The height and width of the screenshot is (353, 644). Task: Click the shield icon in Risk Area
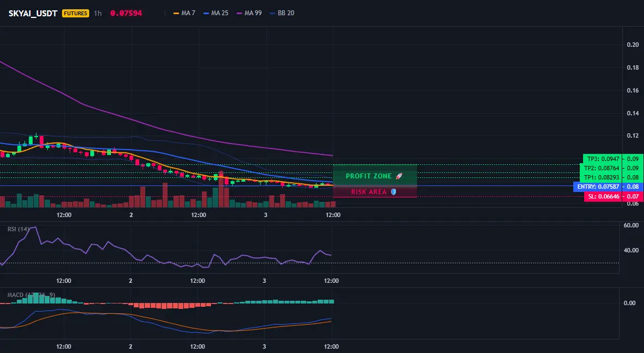point(393,192)
